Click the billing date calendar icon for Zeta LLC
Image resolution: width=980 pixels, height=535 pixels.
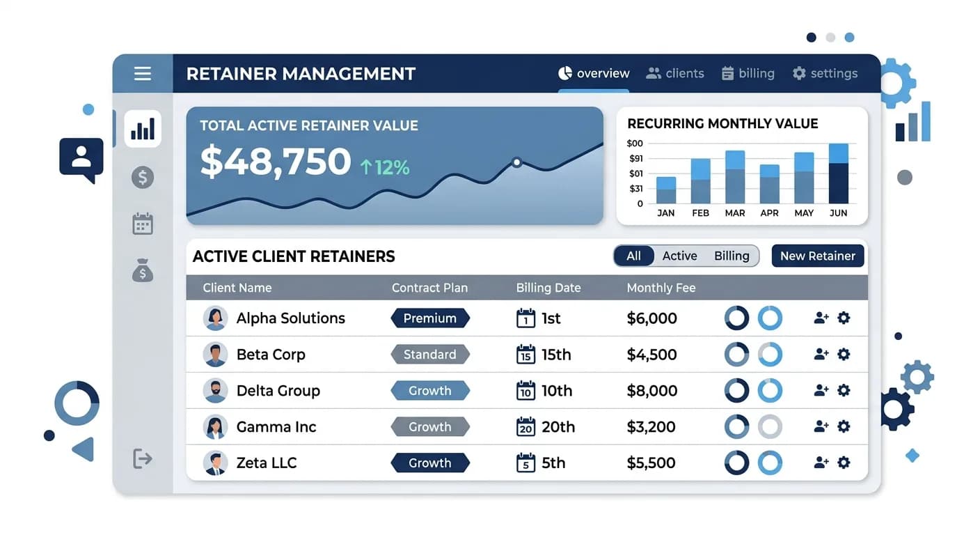click(x=525, y=463)
